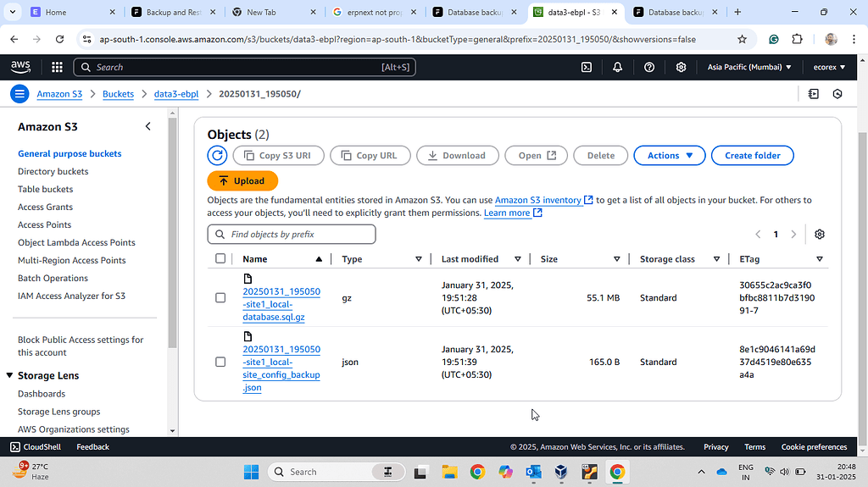Switch to the Home browser tab
Screen dimensions: 868x487
tap(73, 12)
